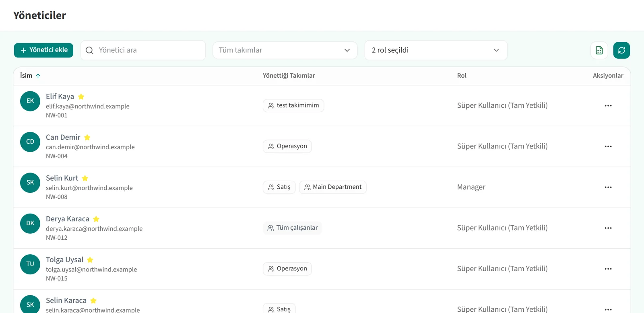
Task: Click the name Can Demir
Action: point(63,137)
